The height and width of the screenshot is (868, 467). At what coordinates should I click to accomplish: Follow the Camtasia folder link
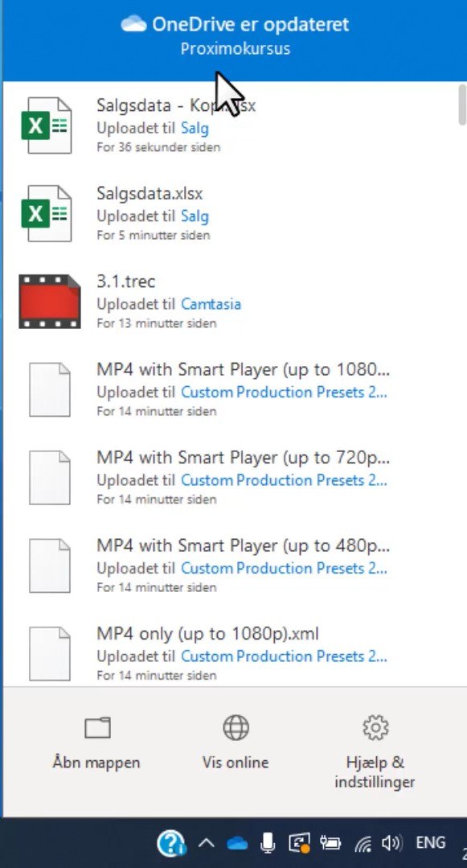click(211, 304)
